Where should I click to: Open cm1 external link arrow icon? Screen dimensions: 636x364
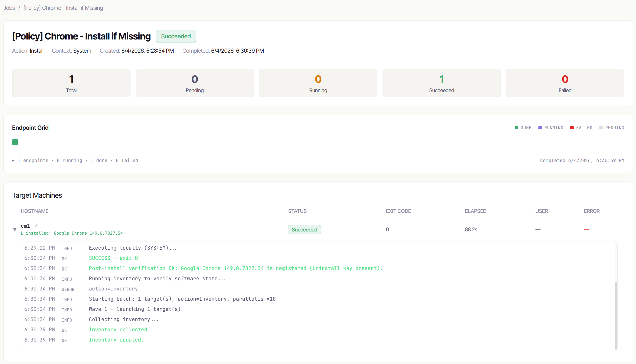(36, 226)
